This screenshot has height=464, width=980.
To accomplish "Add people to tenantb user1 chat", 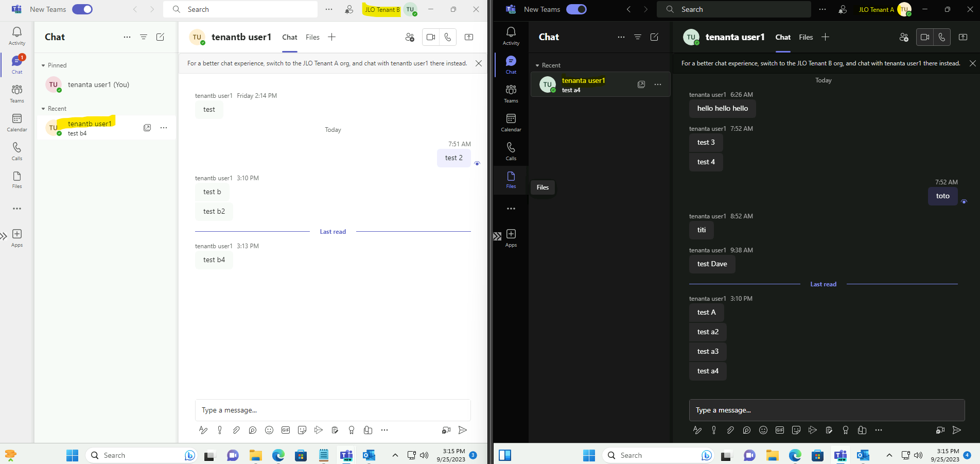I will click(x=410, y=37).
